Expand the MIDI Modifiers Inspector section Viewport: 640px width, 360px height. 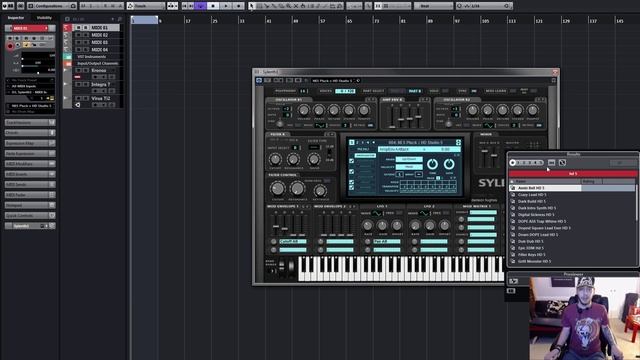[x=30, y=164]
